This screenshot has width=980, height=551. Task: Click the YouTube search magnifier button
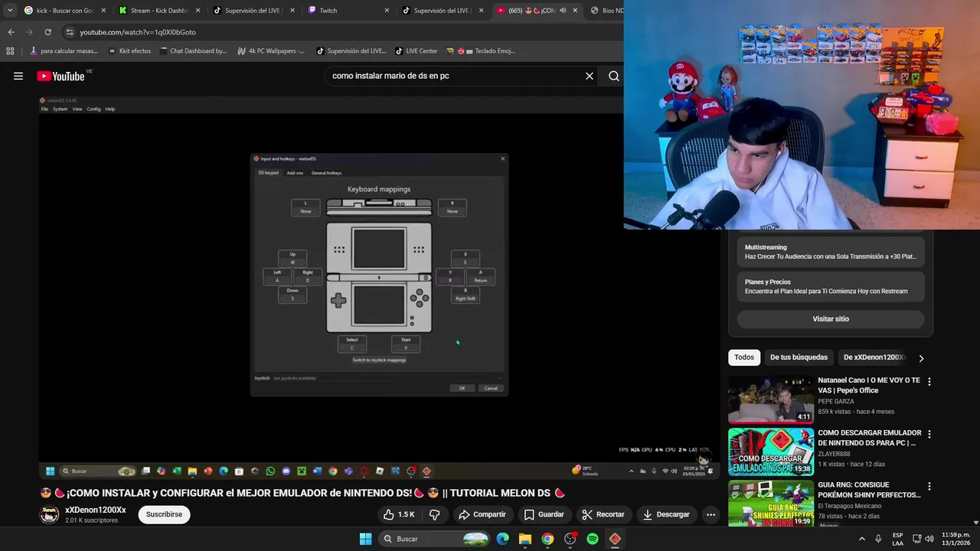pyautogui.click(x=614, y=76)
